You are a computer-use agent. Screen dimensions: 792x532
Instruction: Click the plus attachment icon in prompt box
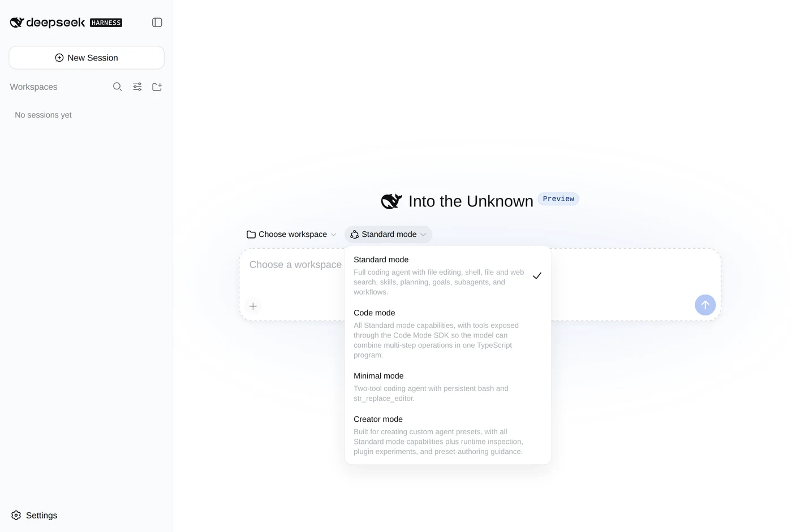pos(253,306)
